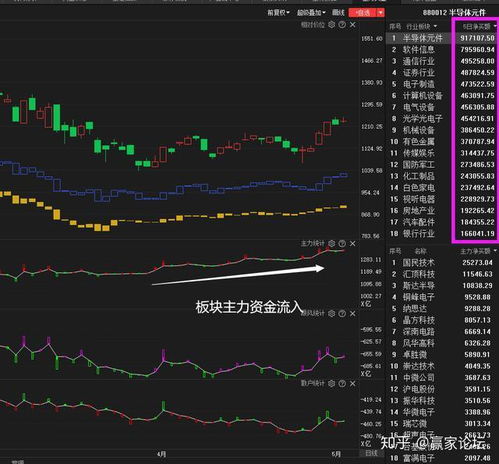Screen dimensions: 499x464
Task: Select 汽车配件 sector row
Action: (442, 222)
